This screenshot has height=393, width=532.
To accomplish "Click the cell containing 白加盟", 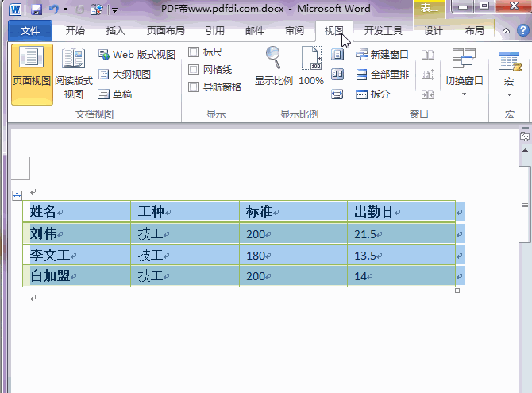I will (77, 276).
